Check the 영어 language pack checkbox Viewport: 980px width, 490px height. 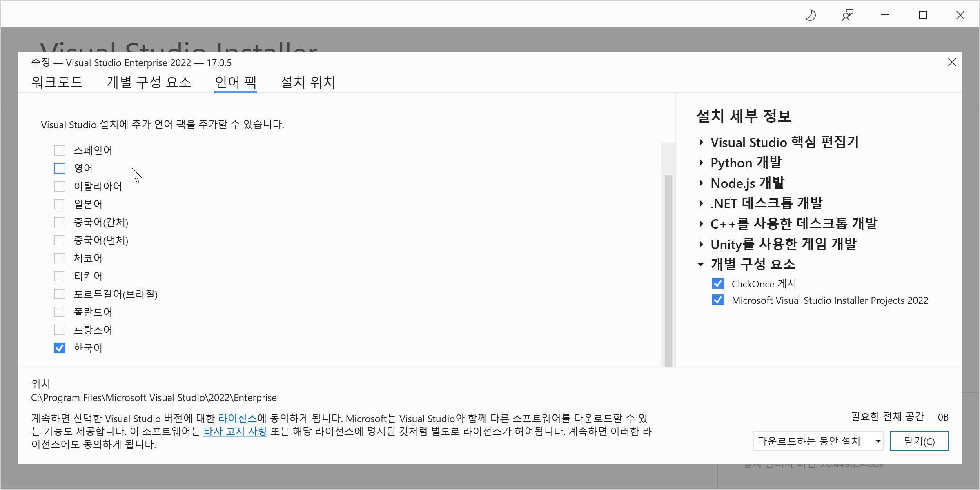[x=60, y=168]
